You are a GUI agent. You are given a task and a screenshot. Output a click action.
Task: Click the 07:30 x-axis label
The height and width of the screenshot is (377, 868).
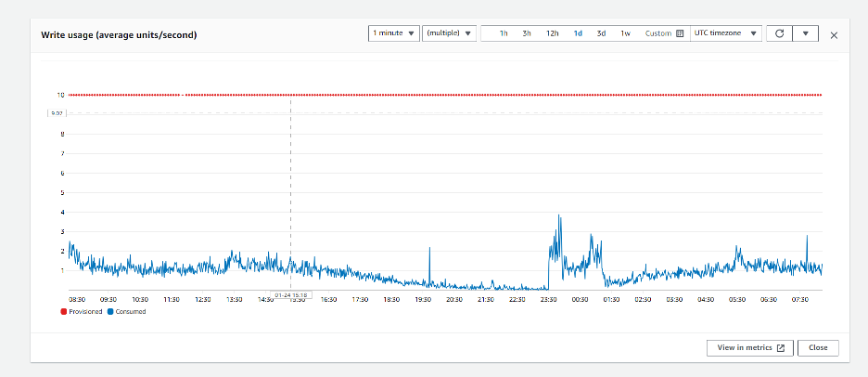[799, 299]
